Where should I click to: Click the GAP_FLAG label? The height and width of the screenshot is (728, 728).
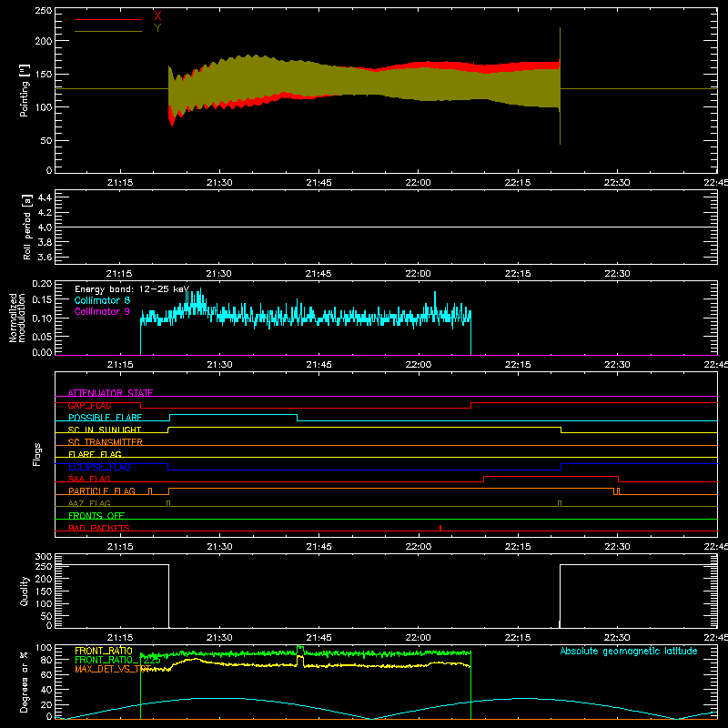(x=89, y=405)
